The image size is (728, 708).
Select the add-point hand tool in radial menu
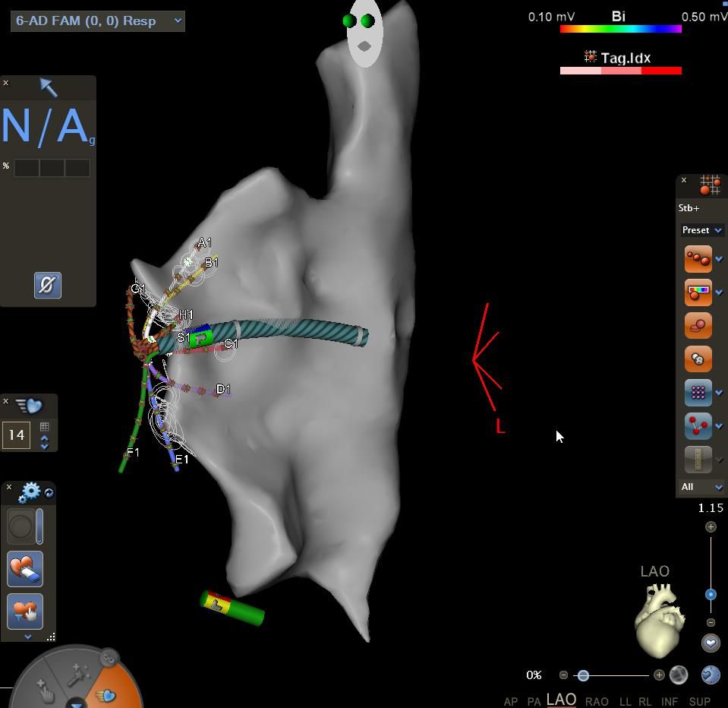coord(45,691)
